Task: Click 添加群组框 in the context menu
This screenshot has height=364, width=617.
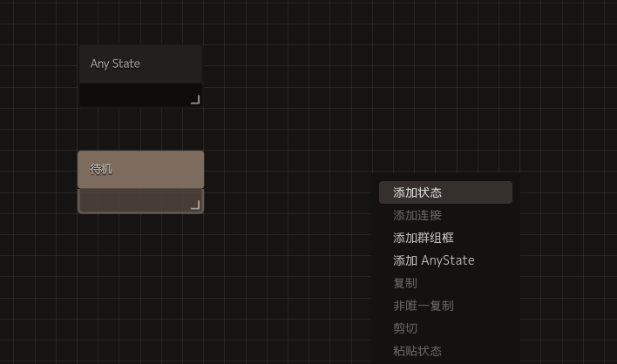Action: pos(445,238)
